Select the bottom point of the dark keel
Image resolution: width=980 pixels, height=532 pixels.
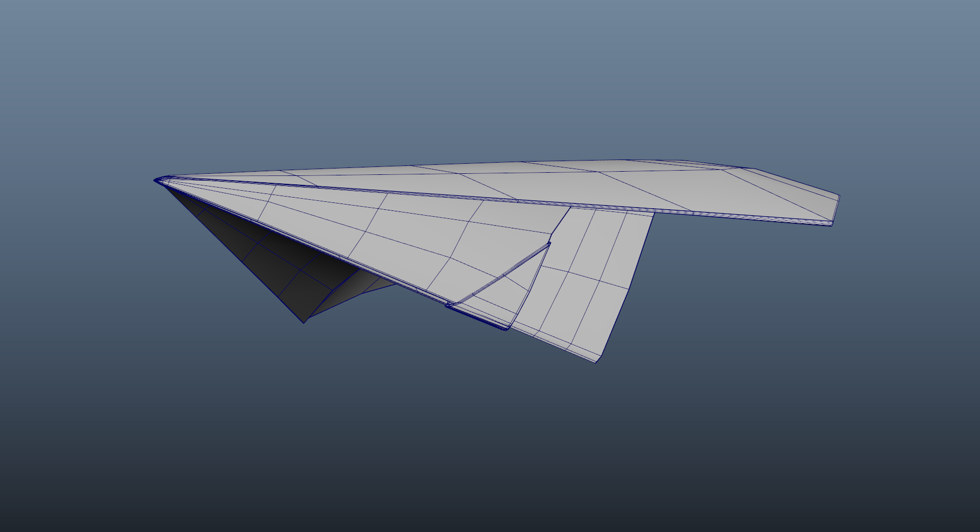click(304, 322)
